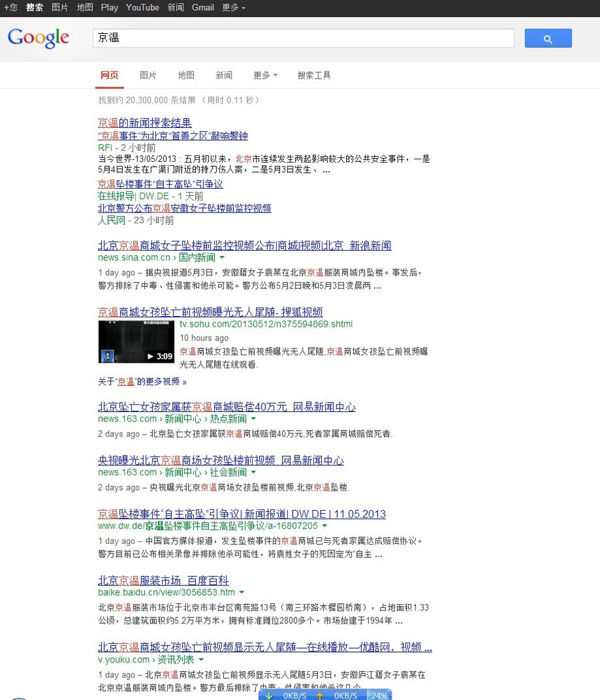Switch to the 新闻 search tab
This screenshot has width=600, height=700.
tap(224, 75)
